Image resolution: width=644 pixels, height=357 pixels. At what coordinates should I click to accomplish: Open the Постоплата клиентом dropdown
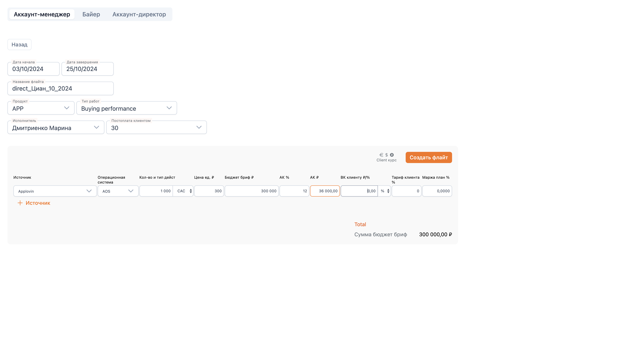coord(157,127)
